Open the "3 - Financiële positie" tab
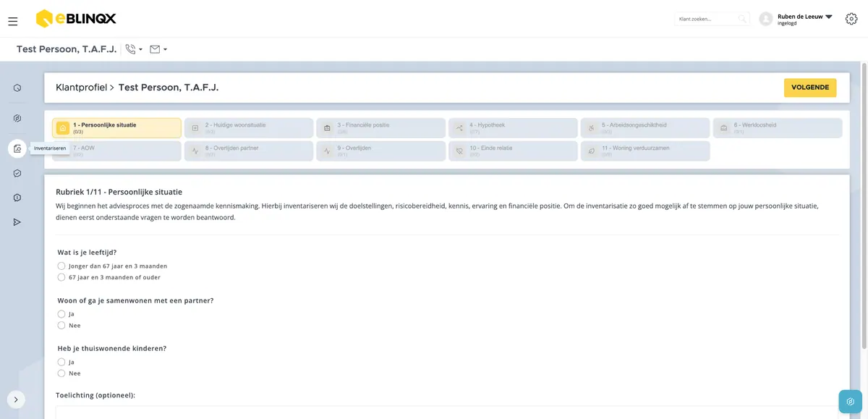Image resolution: width=868 pixels, height=419 pixels. point(381,128)
